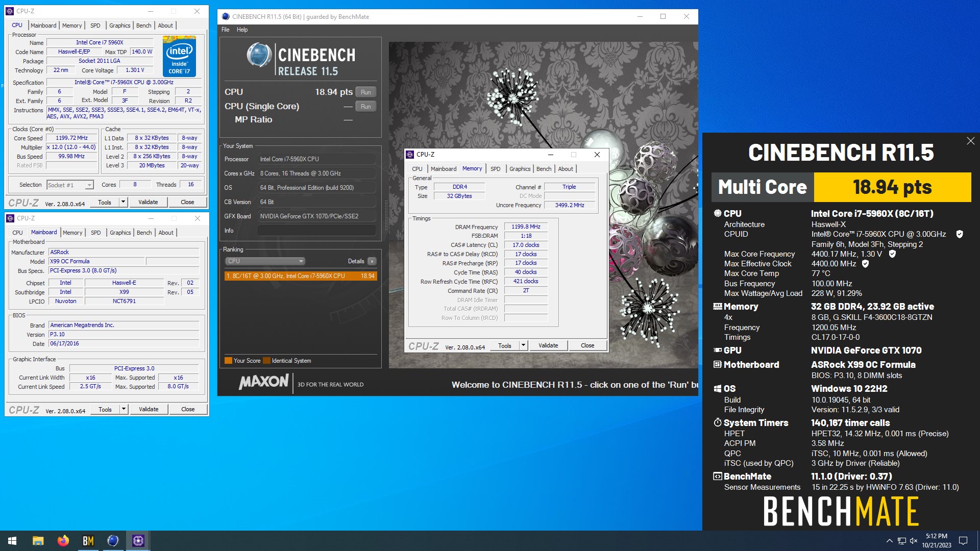Click the Your Score orange legend swatch
Screen dimensions: 980x551
(229, 361)
